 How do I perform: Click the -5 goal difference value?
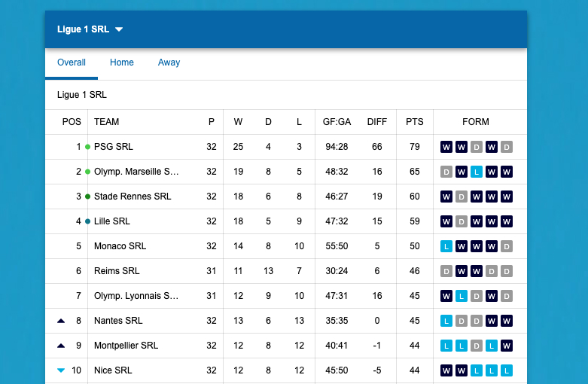pos(377,370)
